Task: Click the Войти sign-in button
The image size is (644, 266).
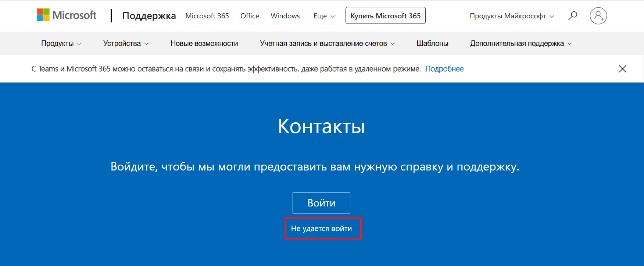Action: click(321, 203)
